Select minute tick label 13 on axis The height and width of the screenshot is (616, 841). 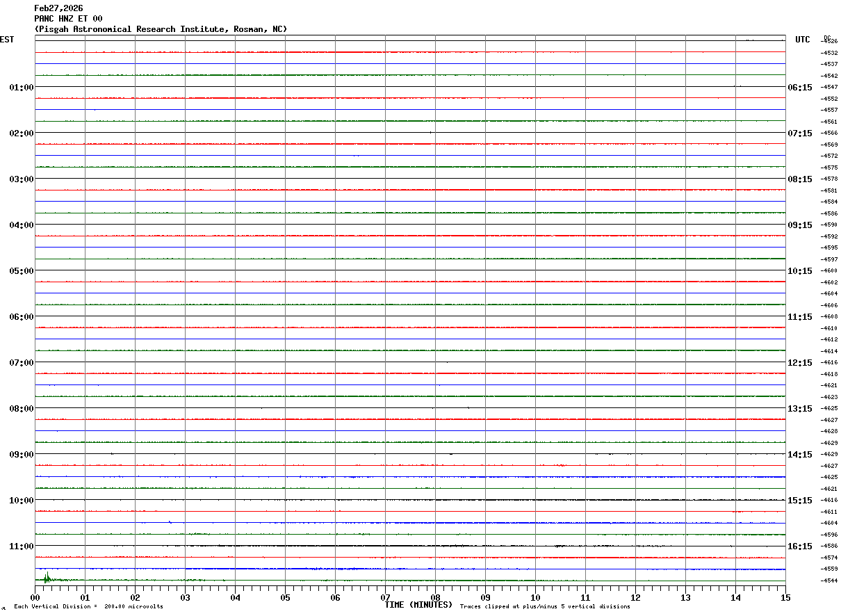(685, 597)
